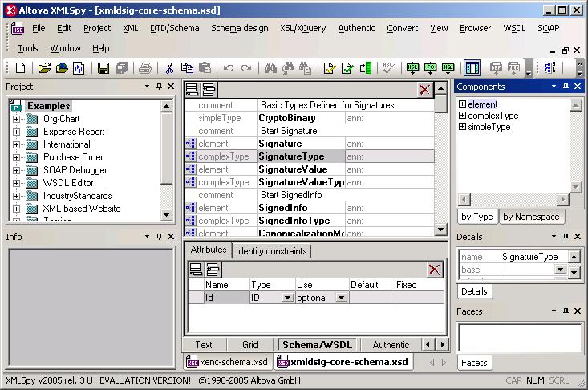This screenshot has height=390, width=588.
Task: Expand the Expense Report folder
Action: coord(17,132)
